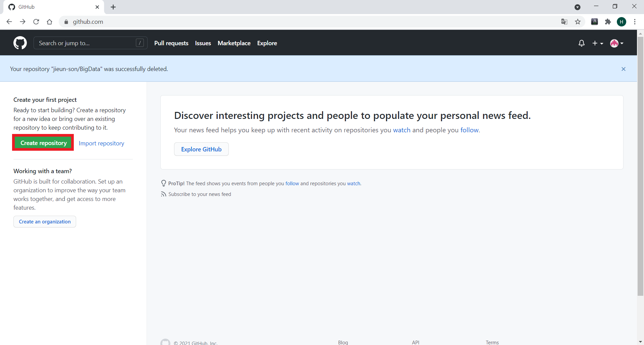Click scrollbar down arrow
644x345 pixels.
640,342
